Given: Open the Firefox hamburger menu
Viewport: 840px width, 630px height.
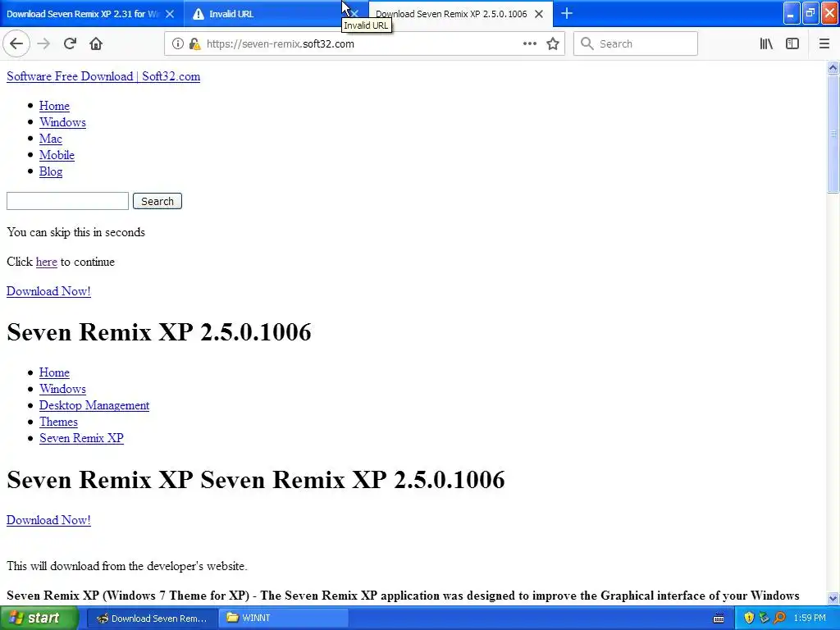Looking at the screenshot, I should pyautogui.click(x=824, y=44).
